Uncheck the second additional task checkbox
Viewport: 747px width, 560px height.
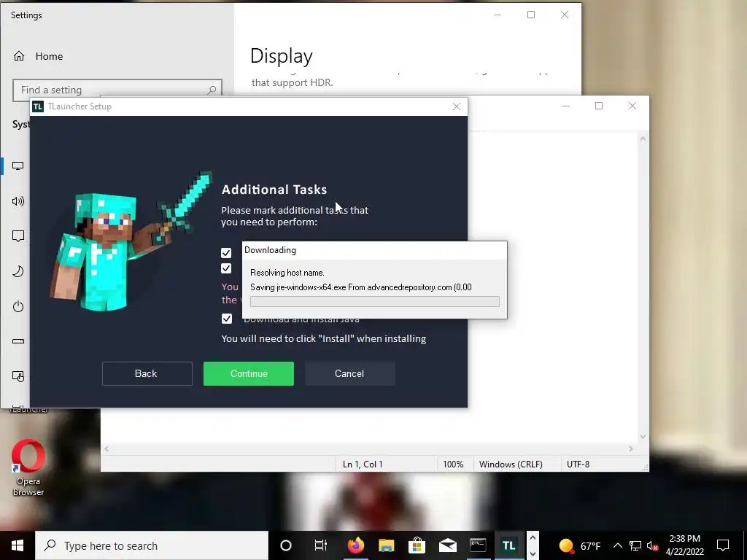226,268
